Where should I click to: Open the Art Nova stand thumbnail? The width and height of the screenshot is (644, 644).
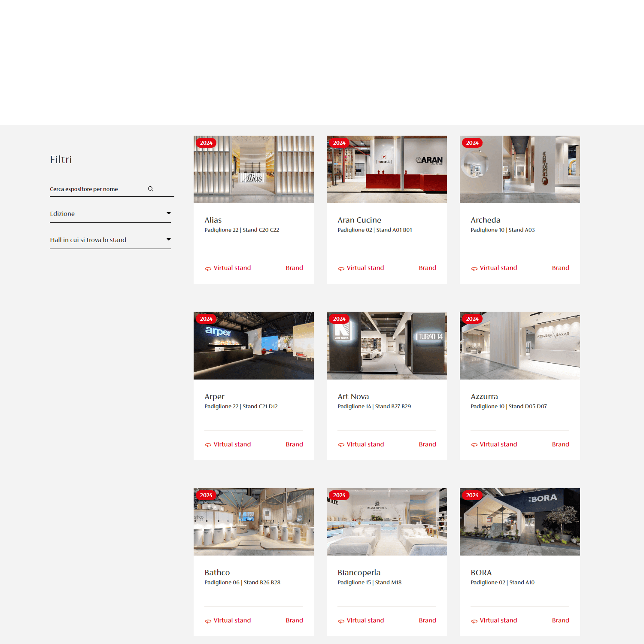pos(387,346)
